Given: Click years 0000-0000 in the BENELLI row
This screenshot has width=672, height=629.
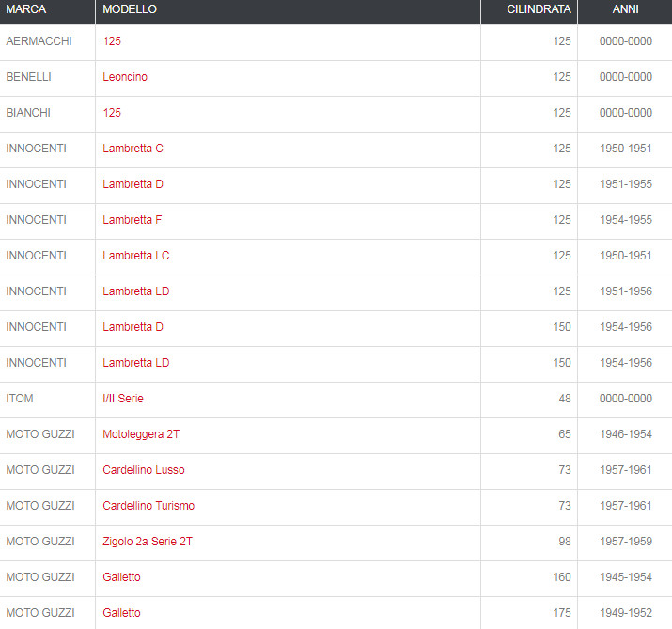Looking at the screenshot, I should [626, 77].
